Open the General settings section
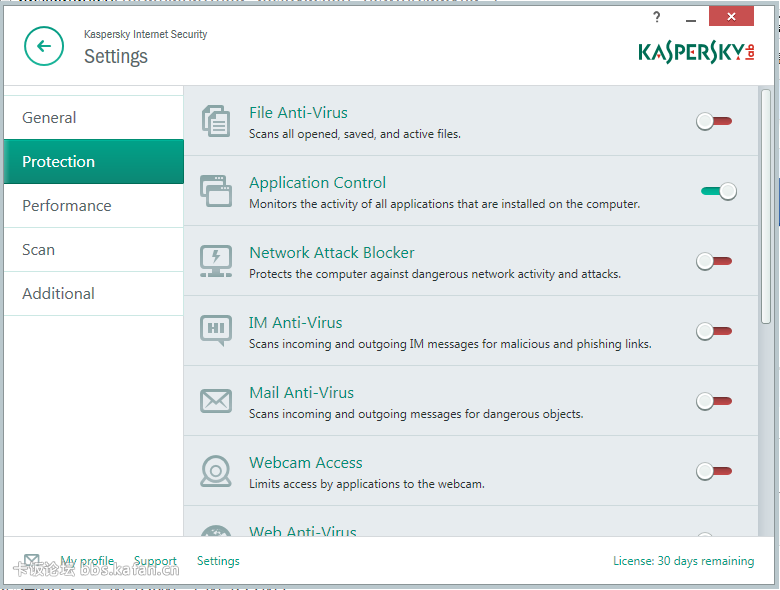 pos(94,117)
